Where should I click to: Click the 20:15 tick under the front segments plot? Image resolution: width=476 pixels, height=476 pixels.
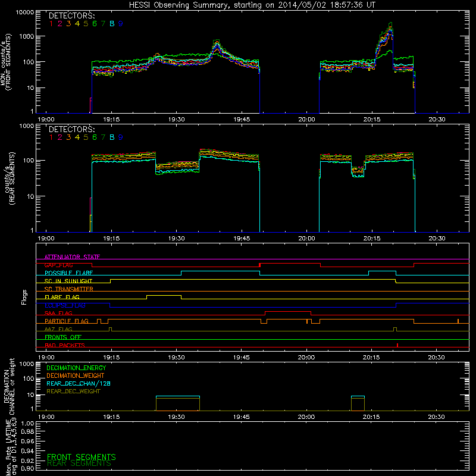(x=372, y=120)
